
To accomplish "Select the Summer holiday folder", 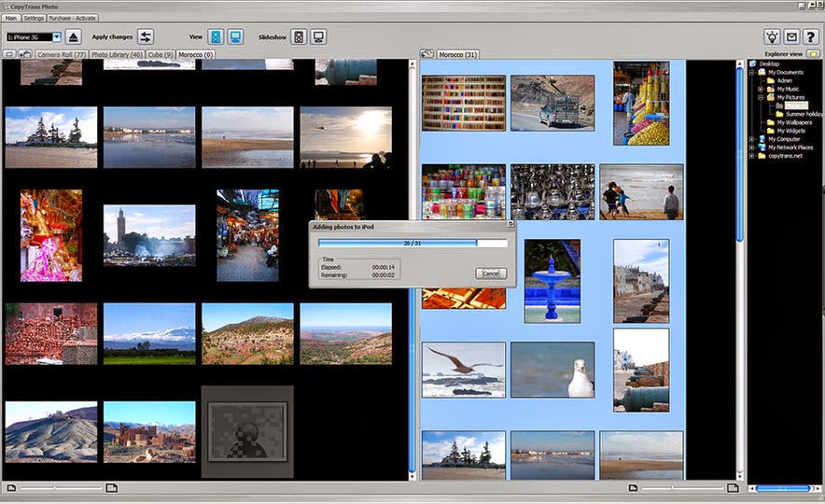I will pyautogui.click(x=804, y=114).
